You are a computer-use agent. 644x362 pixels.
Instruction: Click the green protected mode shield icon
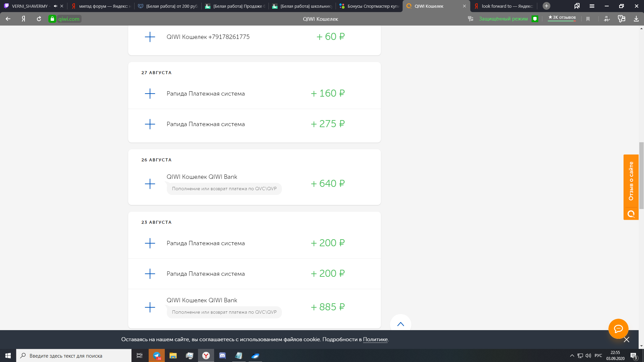coord(535,19)
